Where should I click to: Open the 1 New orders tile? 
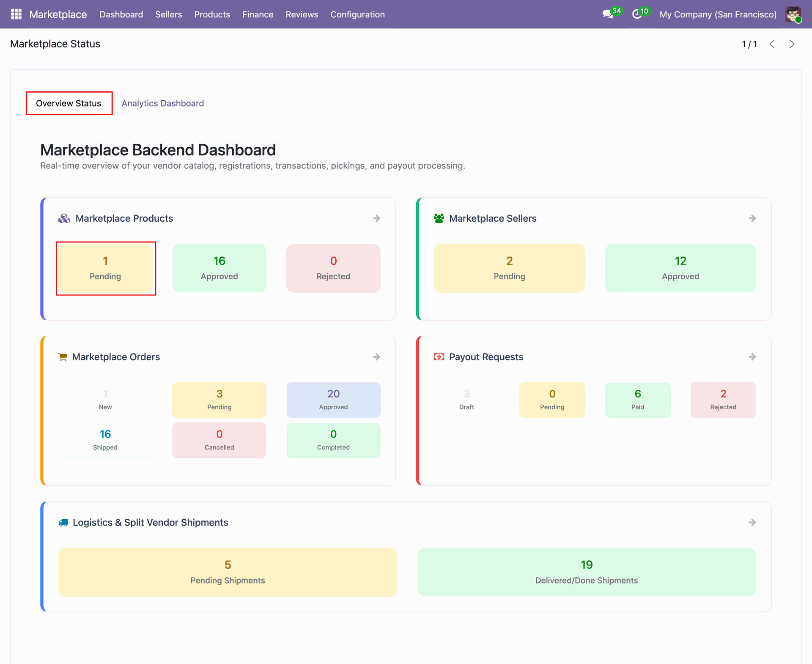[x=105, y=400]
